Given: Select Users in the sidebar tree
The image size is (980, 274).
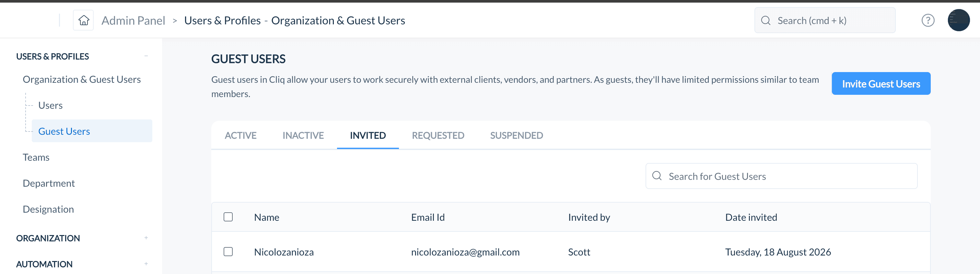Looking at the screenshot, I should click(x=50, y=105).
